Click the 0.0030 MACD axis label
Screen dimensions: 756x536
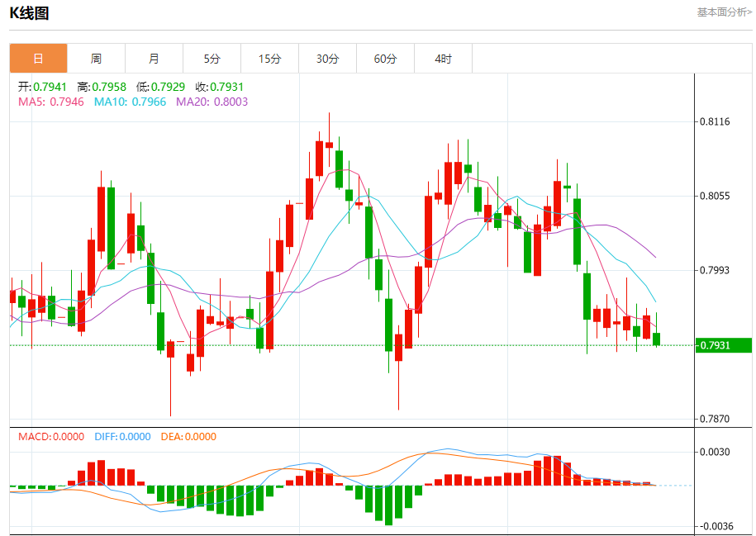(x=715, y=453)
